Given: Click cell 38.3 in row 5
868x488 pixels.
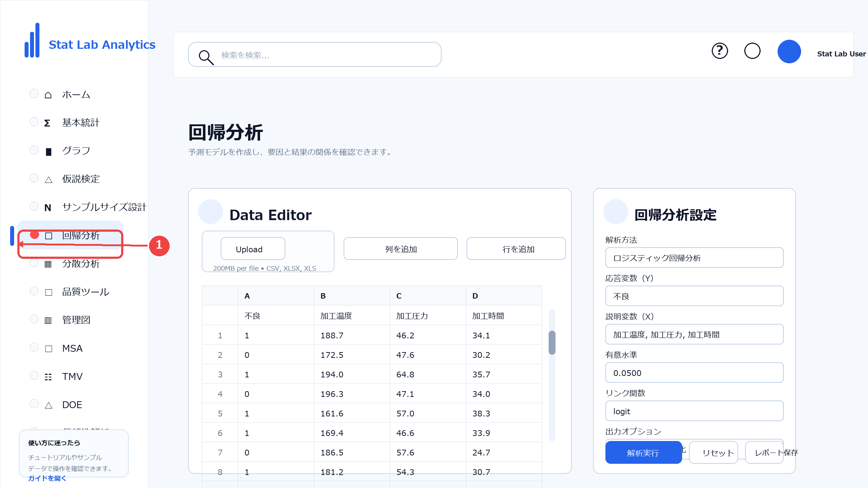Looking at the screenshot, I should point(504,413).
